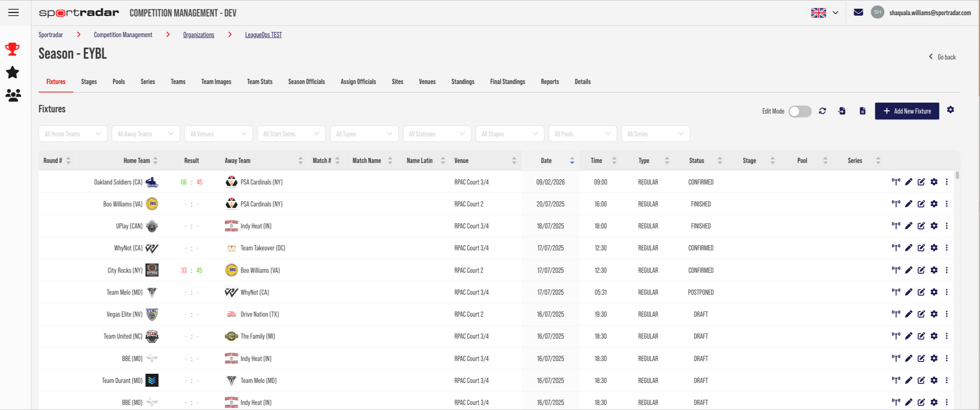This screenshot has height=410, width=980.
Task: Open the All Away Teams filter
Action: coord(146,134)
